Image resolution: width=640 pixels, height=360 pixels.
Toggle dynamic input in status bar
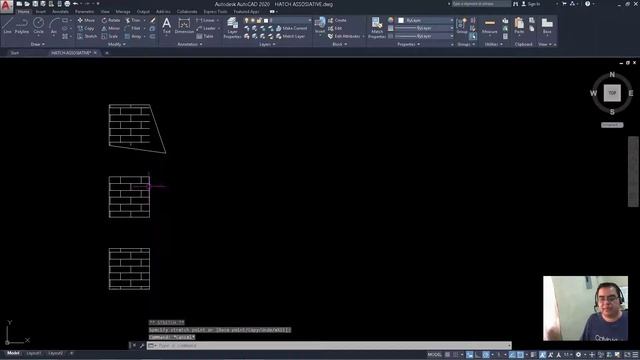(469, 355)
